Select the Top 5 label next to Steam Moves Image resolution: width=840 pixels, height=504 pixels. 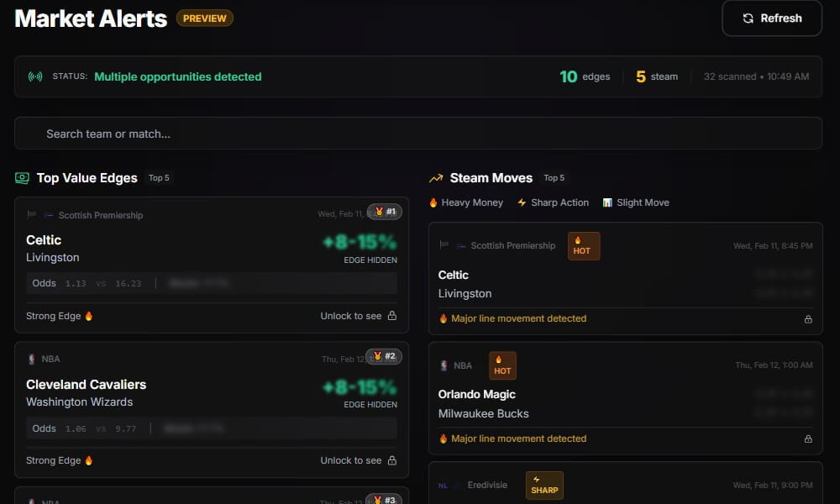554,178
